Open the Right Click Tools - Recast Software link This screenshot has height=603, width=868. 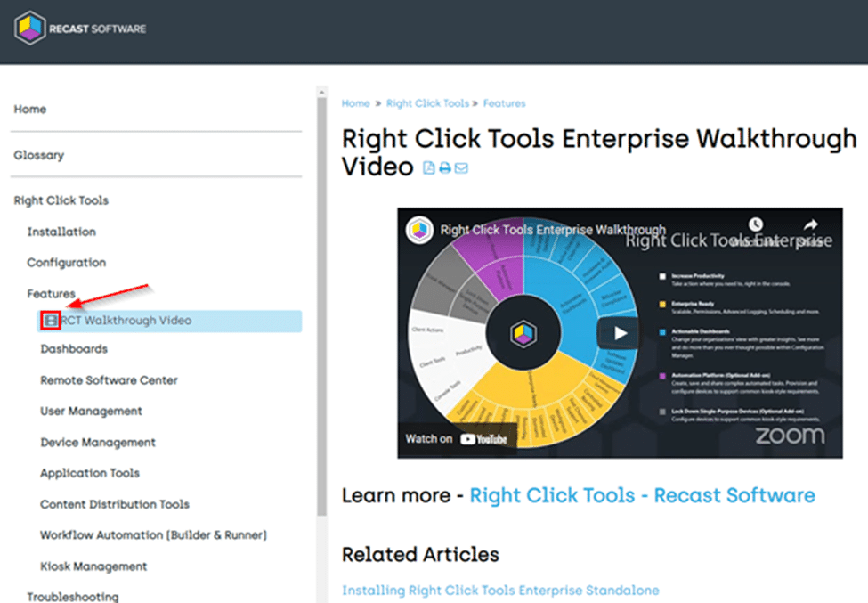tap(642, 495)
